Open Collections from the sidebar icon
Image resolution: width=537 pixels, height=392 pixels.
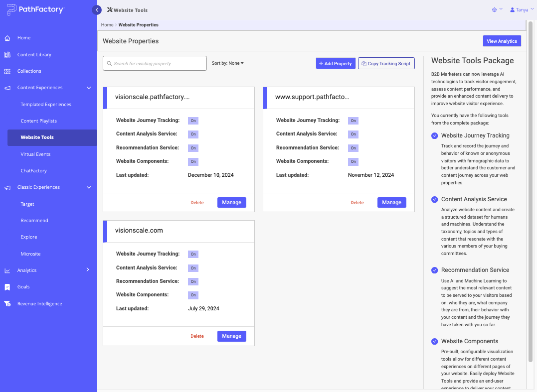(7, 71)
